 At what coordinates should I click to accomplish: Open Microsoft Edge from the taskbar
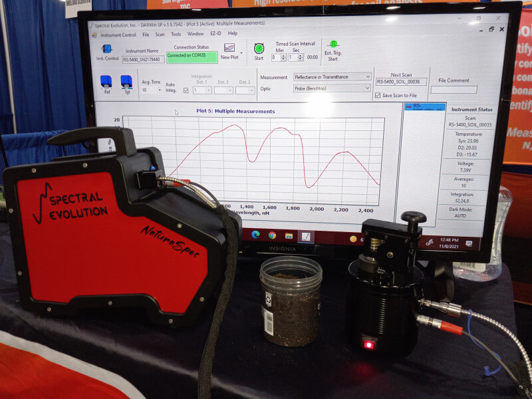click(255, 235)
